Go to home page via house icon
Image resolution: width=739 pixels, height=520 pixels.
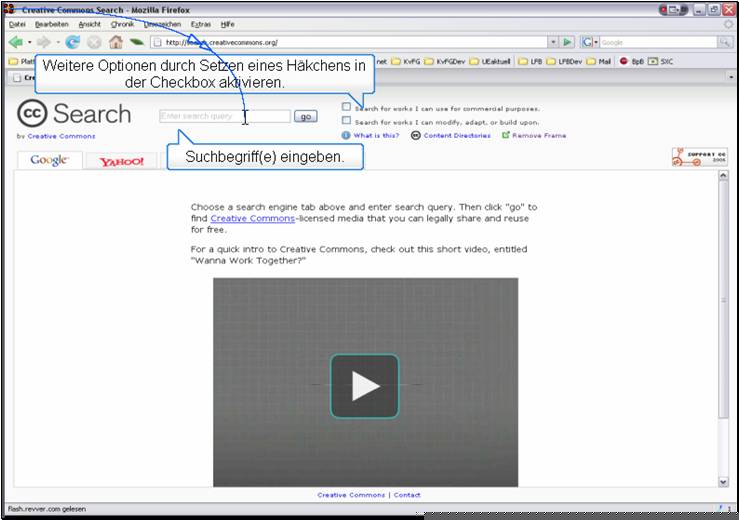tap(115, 42)
